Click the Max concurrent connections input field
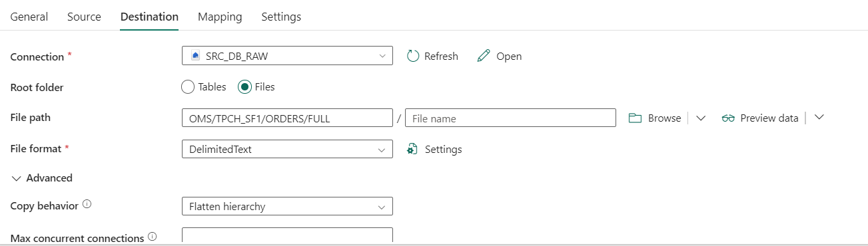 [287, 235]
